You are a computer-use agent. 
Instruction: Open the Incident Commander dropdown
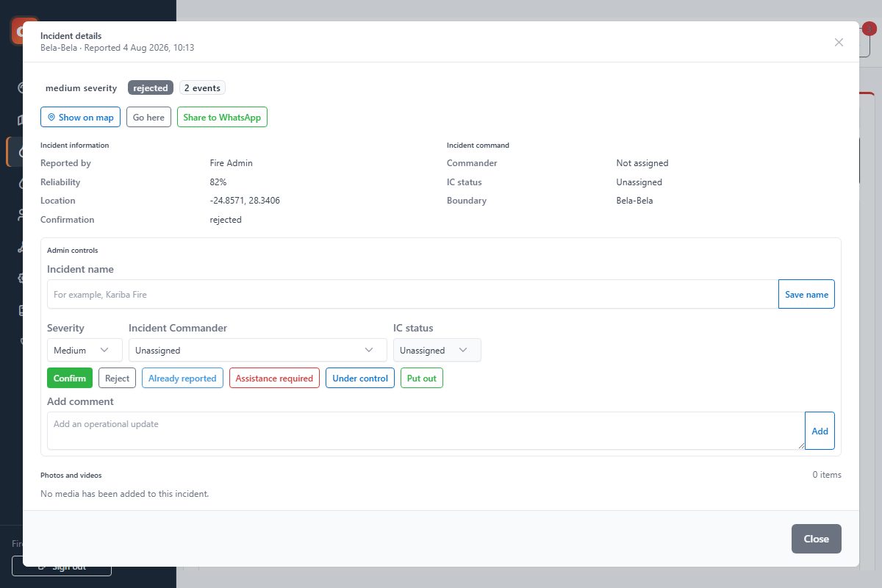[x=257, y=350]
